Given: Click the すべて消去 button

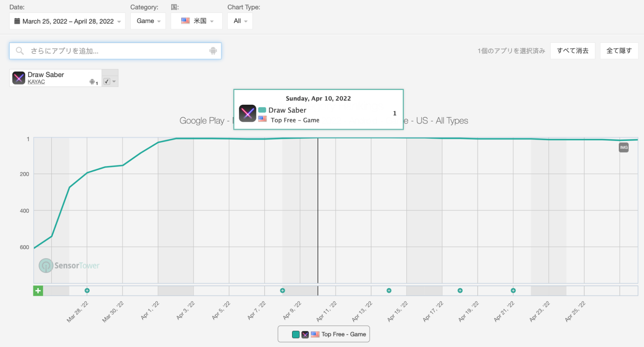Looking at the screenshot, I should pos(572,51).
